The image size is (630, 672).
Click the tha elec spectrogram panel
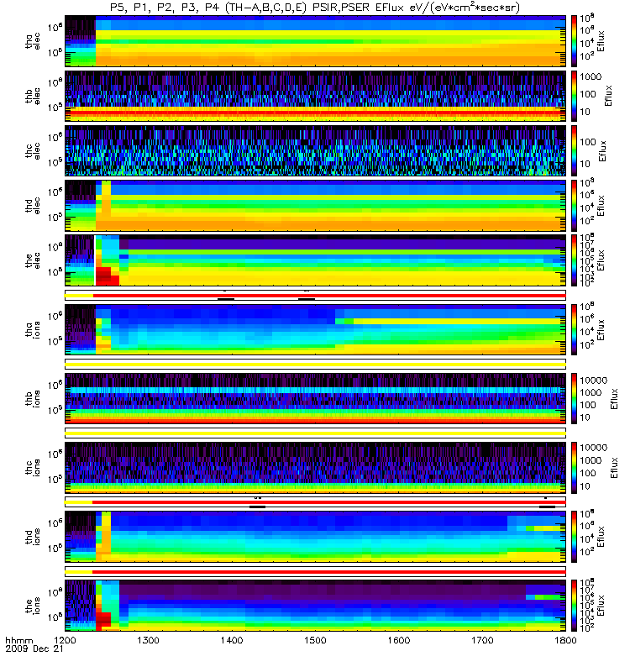click(316, 40)
